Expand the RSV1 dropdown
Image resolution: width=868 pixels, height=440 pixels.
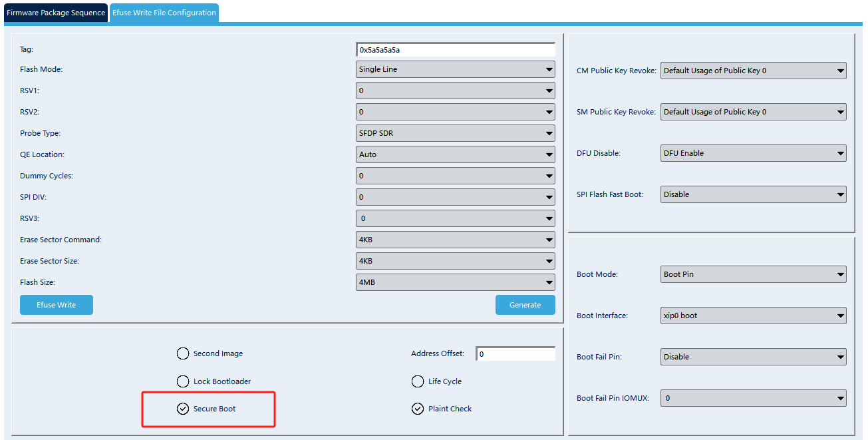pos(456,91)
